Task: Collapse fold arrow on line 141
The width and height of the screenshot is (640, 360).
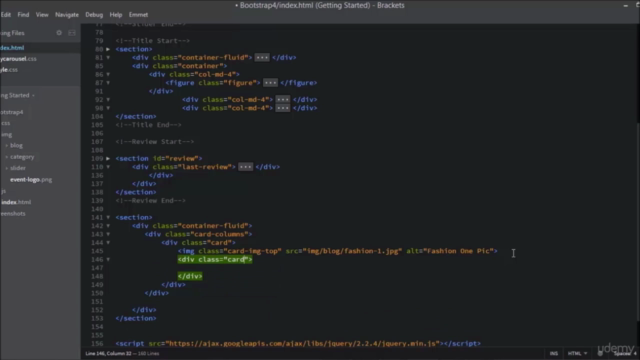Action: click(108, 218)
